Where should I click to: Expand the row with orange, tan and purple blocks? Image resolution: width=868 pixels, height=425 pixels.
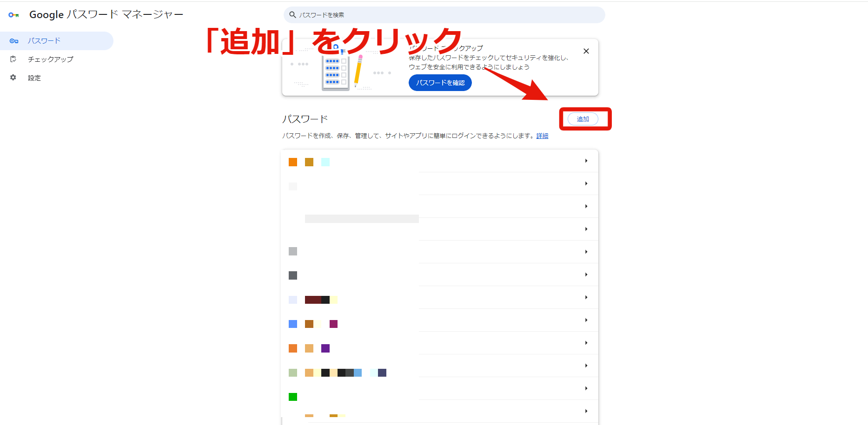point(440,343)
